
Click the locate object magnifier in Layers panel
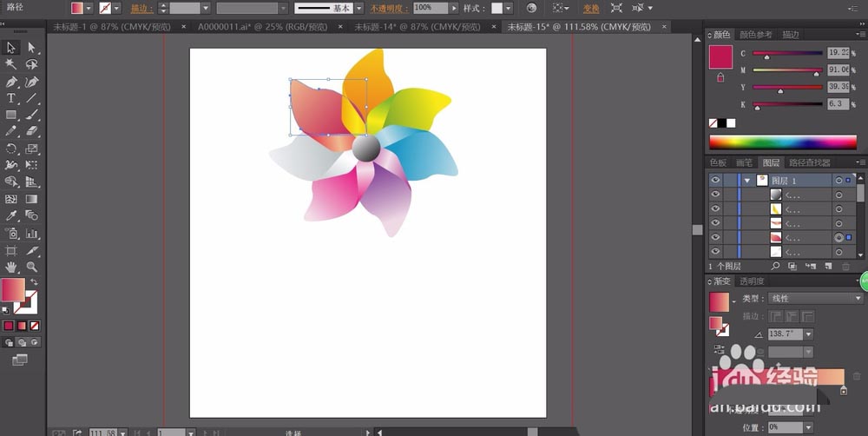(x=775, y=267)
